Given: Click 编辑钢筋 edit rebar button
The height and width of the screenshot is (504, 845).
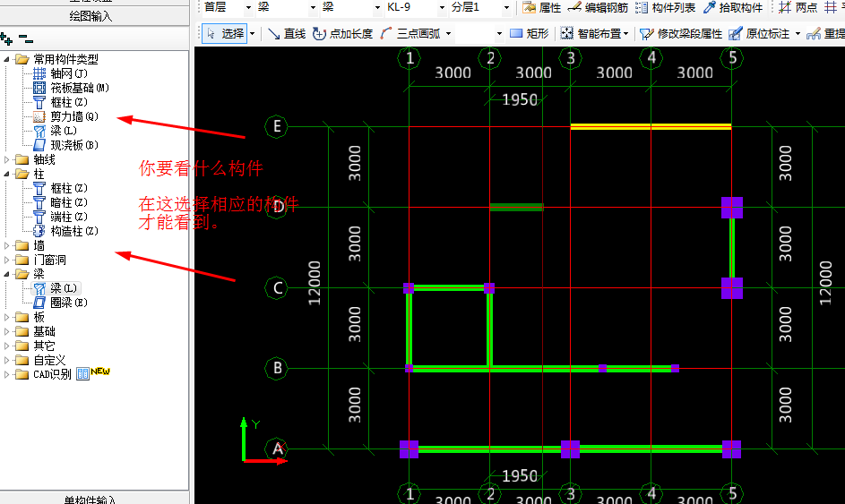Looking at the screenshot, I should 599,7.
